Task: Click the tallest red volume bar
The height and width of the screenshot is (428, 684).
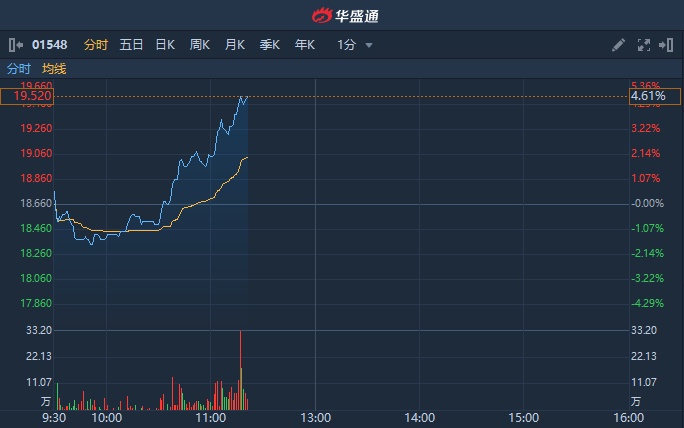Action: 241,370
